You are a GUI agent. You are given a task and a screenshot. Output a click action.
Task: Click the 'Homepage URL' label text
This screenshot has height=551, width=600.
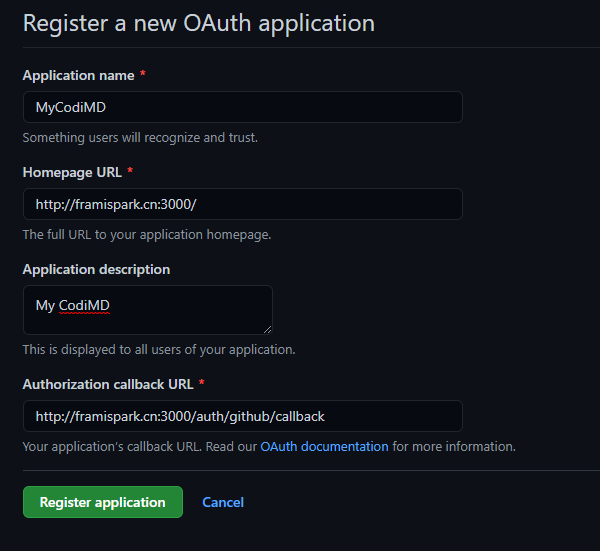coord(72,172)
